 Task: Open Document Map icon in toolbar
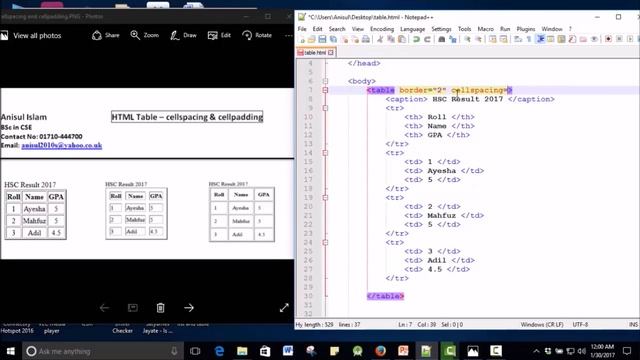coord(561,40)
